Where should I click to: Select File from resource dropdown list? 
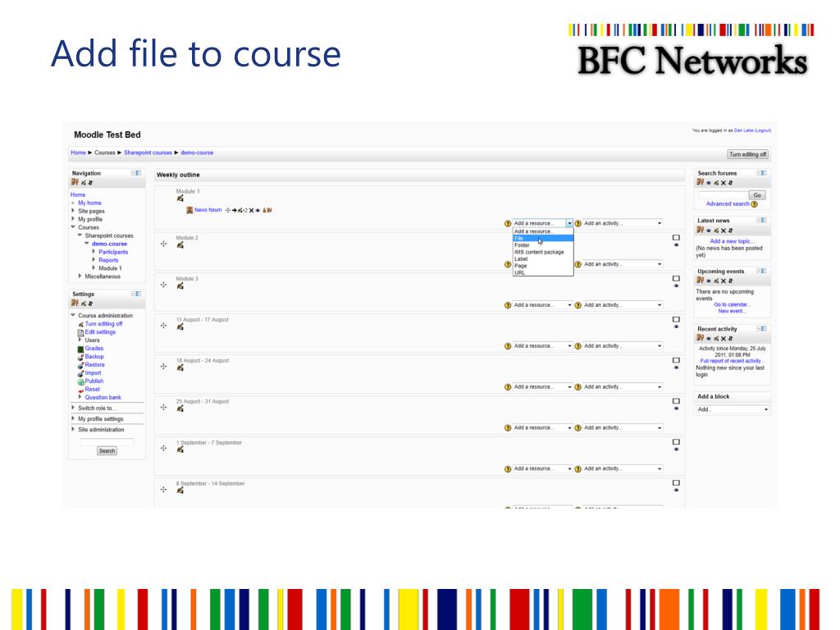[543, 239]
